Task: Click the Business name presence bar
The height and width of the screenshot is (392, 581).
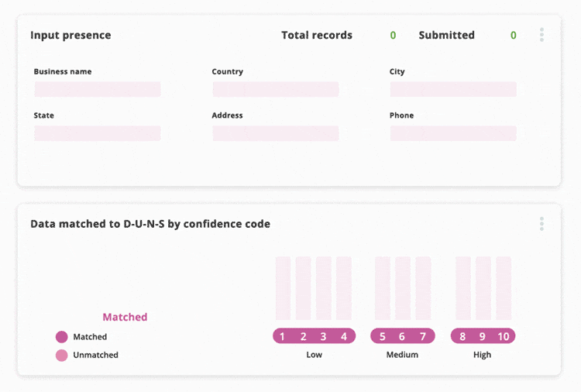Action: pos(97,90)
